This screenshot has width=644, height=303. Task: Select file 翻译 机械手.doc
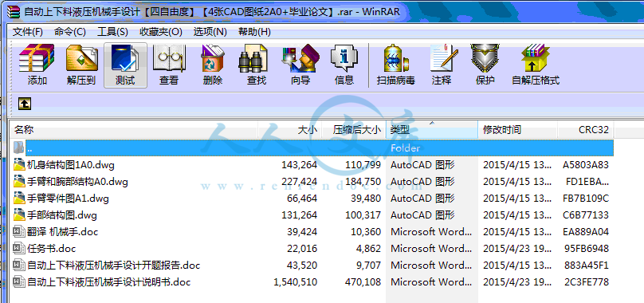click(63, 232)
